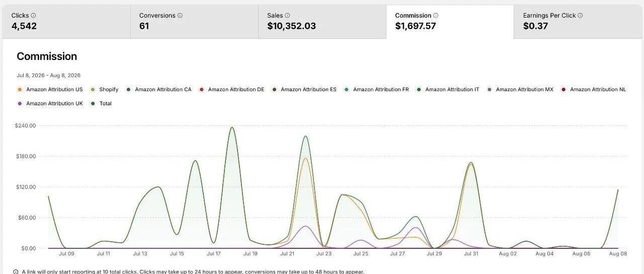The width and height of the screenshot is (644, 274).
Task: Click the Earnings Per Click info icon
Action: click(580, 16)
